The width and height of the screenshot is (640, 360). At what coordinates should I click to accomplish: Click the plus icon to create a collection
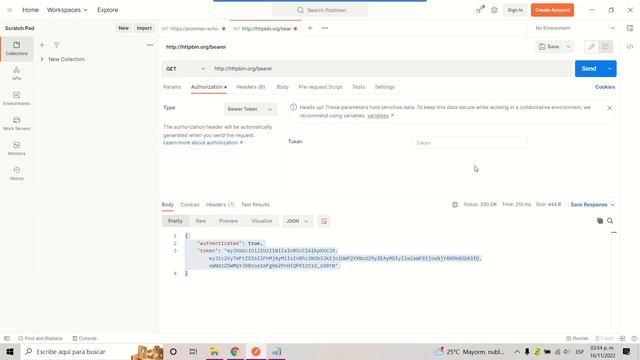42,45
